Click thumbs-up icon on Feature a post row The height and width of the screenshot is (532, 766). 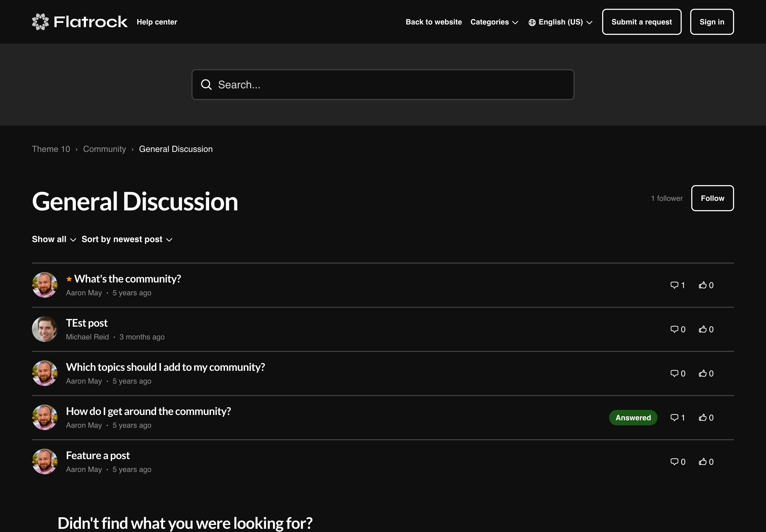pos(703,462)
